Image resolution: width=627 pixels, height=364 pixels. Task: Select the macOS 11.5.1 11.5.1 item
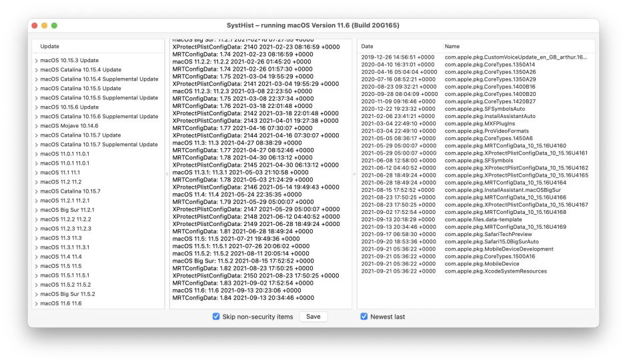point(65,275)
